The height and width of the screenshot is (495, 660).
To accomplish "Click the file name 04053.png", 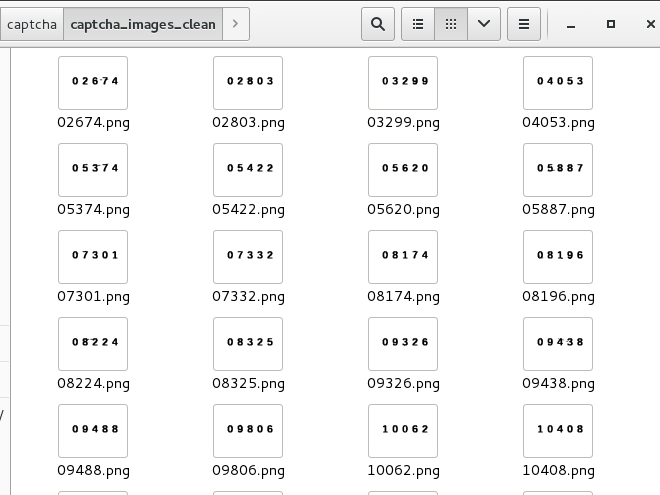I will pos(558,123).
